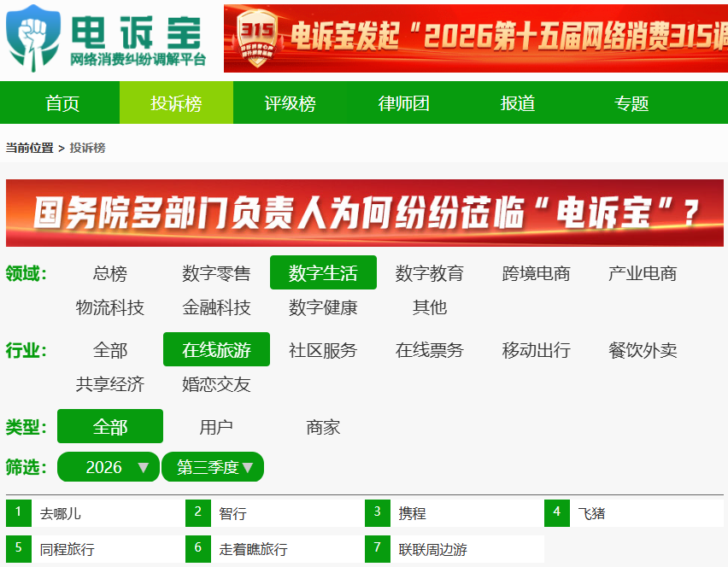
Task: Filter complaints by 用户 type
Action: click(x=216, y=426)
